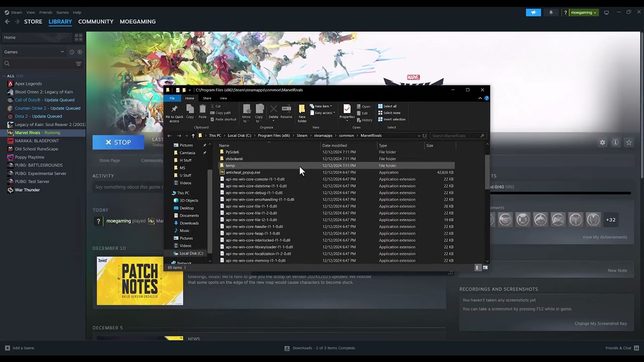This screenshot has width=644, height=362.
Task: Click the ready-to-play filter icon
Action: (x=79, y=52)
